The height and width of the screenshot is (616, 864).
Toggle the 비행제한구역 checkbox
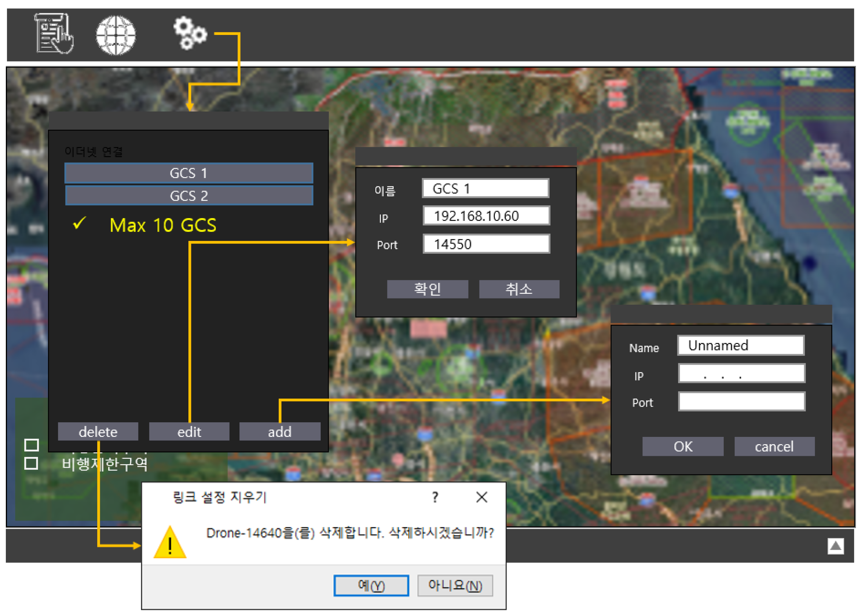point(31,463)
